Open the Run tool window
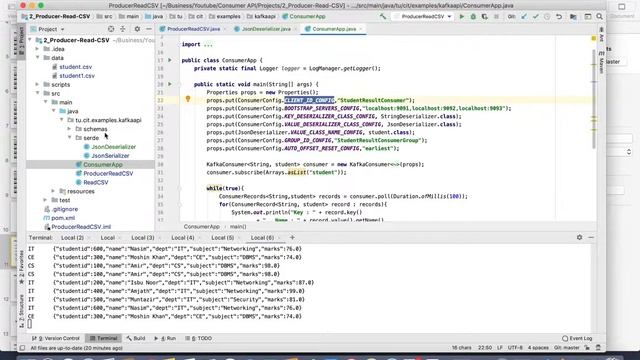This screenshot has width=640, height=360. (165, 338)
